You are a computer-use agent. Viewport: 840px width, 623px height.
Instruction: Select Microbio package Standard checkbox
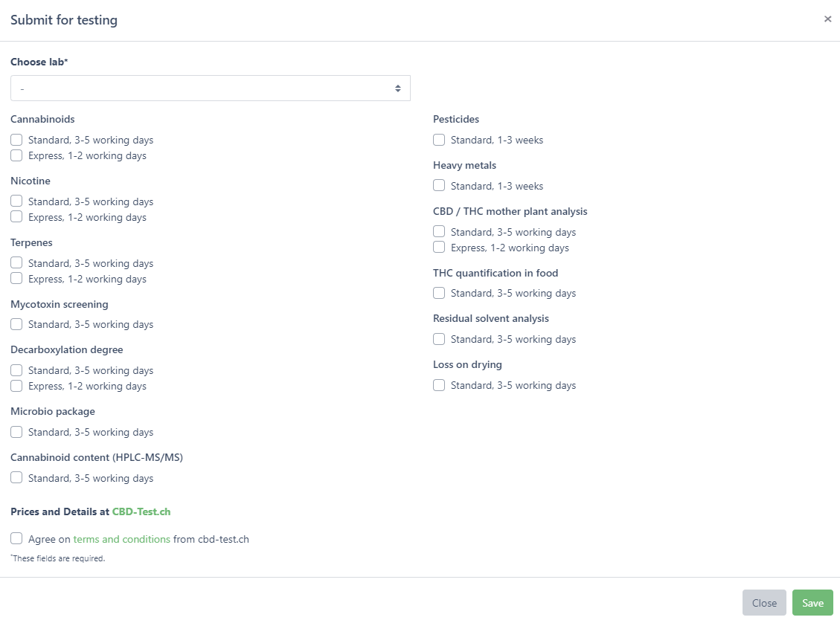click(x=16, y=432)
